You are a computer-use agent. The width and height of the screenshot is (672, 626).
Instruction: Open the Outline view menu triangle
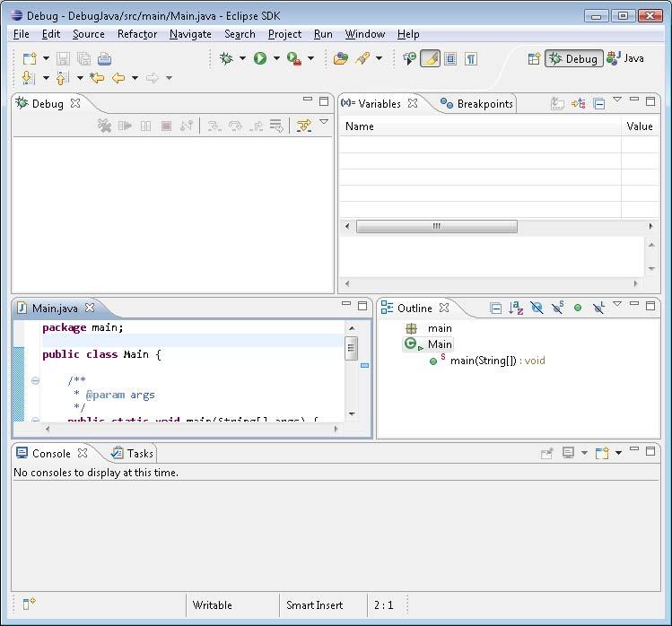click(617, 304)
